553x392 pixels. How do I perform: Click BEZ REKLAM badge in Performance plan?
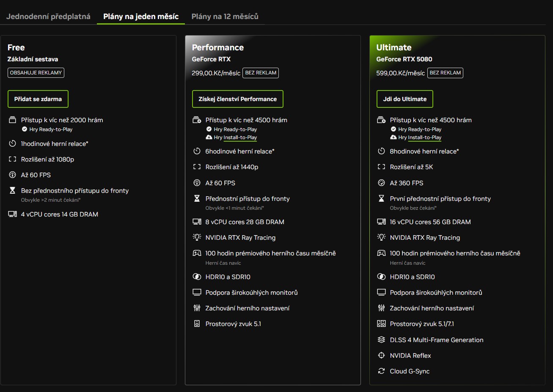click(x=261, y=73)
